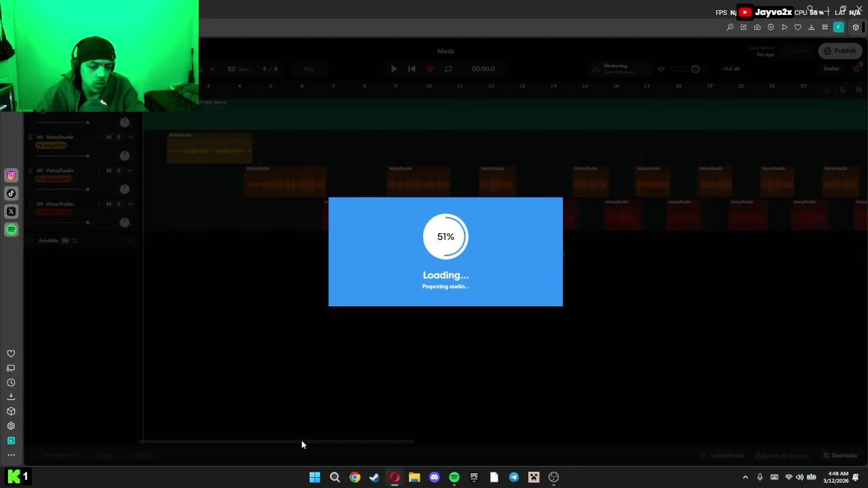Open Discord from the taskbar
The width and height of the screenshot is (868, 488).
pos(434,477)
